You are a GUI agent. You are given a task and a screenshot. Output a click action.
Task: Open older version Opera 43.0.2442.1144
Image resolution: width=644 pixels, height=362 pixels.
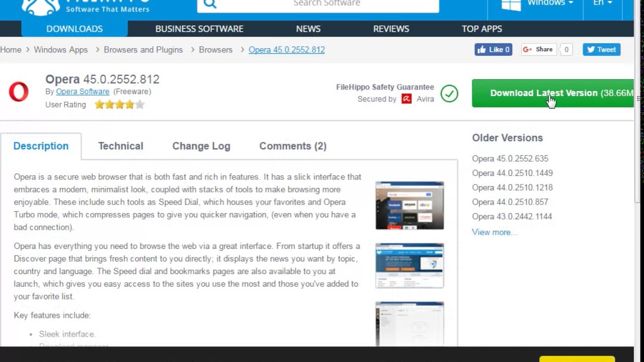512,217
